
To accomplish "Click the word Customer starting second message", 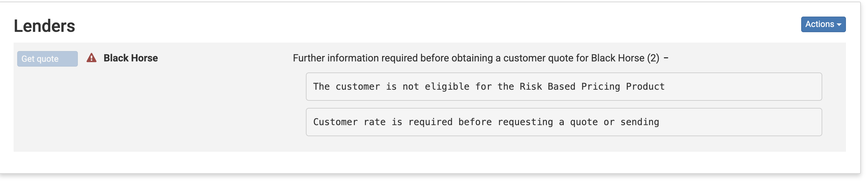I will (x=335, y=122).
